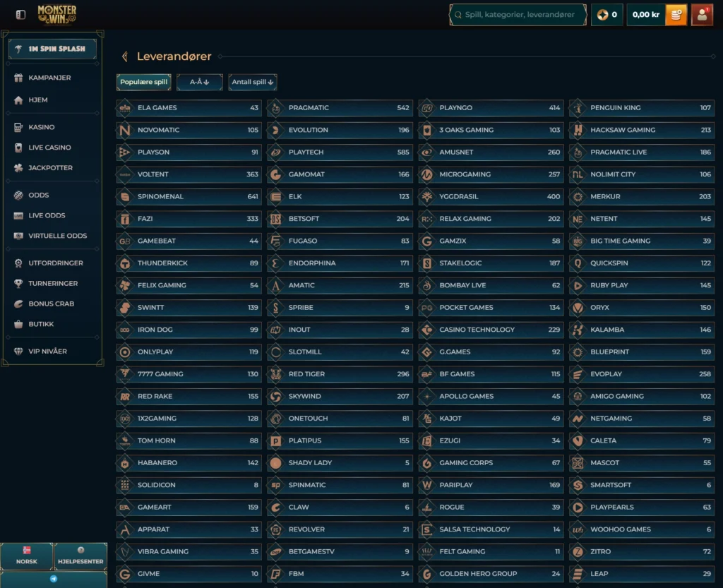Click the Playngo GO logo icon

click(427, 108)
